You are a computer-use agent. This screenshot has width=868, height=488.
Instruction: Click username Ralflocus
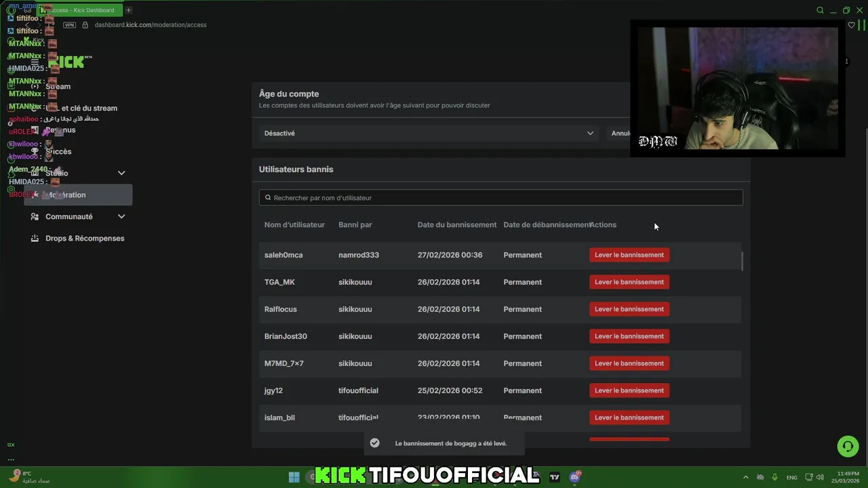coord(281,309)
